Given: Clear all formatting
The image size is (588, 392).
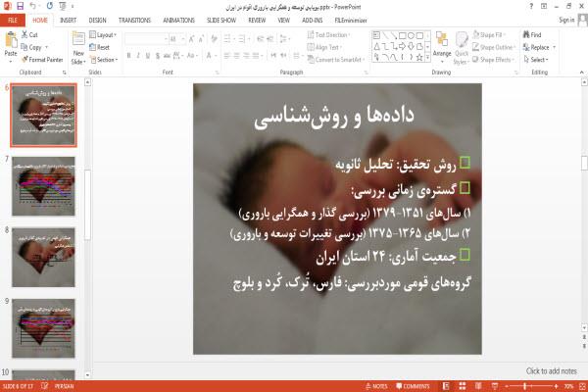Looking at the screenshot, I should tap(214, 39).
